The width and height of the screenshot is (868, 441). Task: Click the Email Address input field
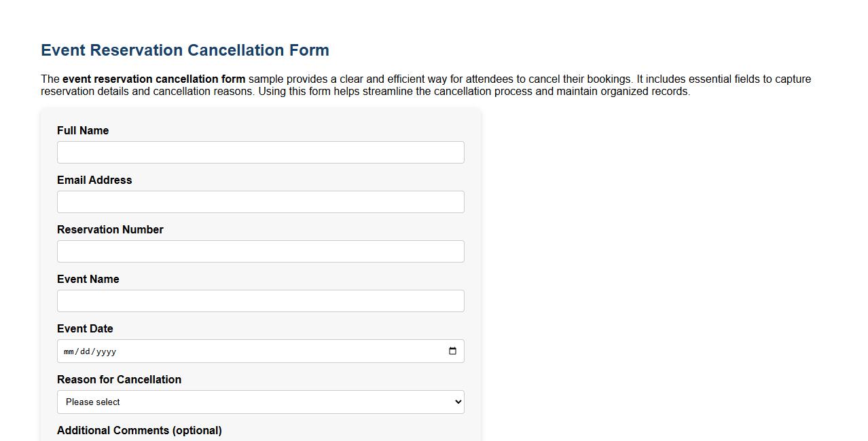point(260,202)
